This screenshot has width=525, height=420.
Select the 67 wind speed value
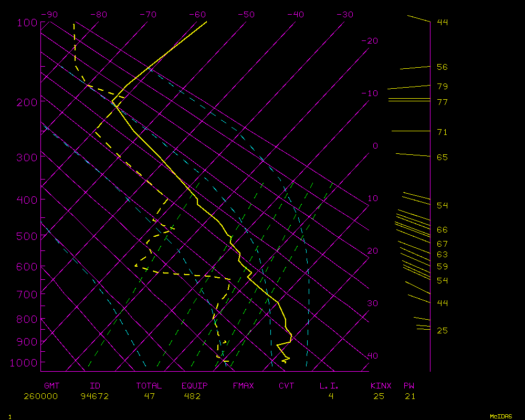tap(442, 244)
